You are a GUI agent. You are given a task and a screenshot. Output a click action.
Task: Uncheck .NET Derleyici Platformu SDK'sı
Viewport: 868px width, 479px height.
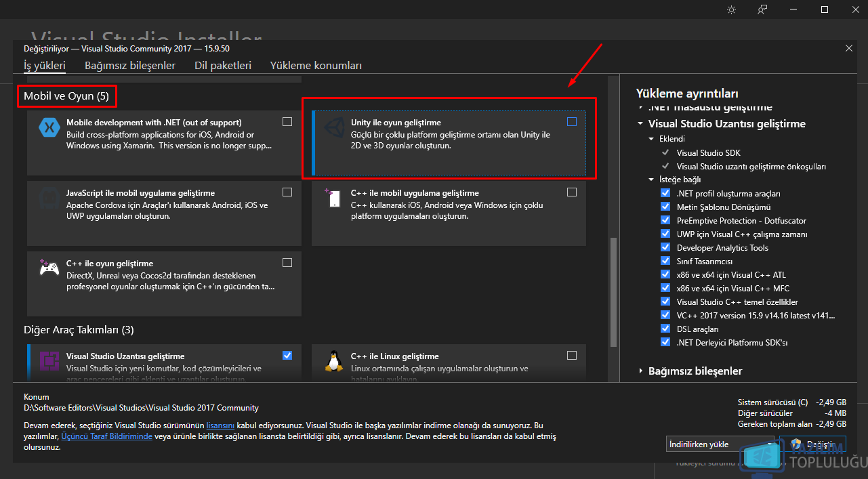665,342
